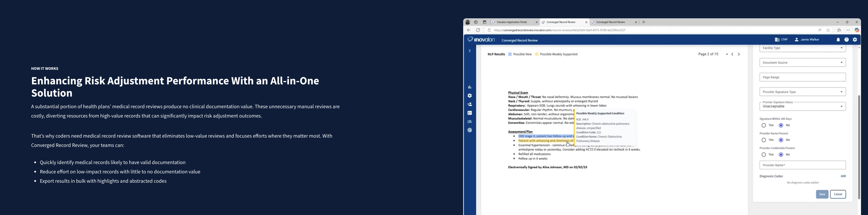Click the lock site-info icon in the address bar
Image resolution: width=868 pixels, height=215 pixels.
click(x=489, y=30)
